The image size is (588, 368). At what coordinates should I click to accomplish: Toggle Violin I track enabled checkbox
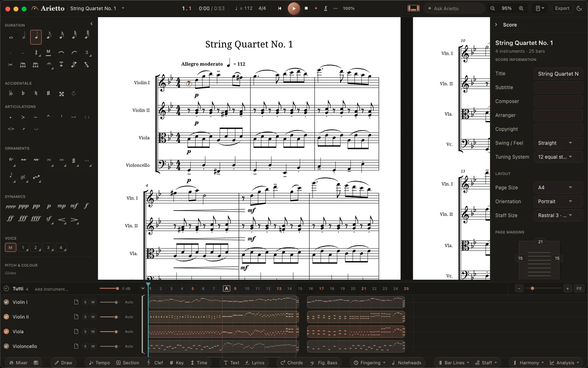(7, 302)
